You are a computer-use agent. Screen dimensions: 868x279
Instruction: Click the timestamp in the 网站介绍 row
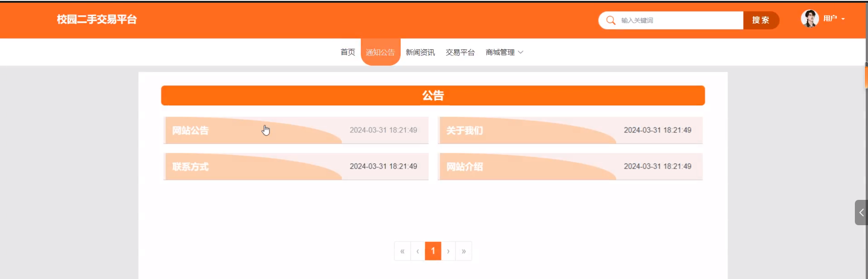(657, 166)
